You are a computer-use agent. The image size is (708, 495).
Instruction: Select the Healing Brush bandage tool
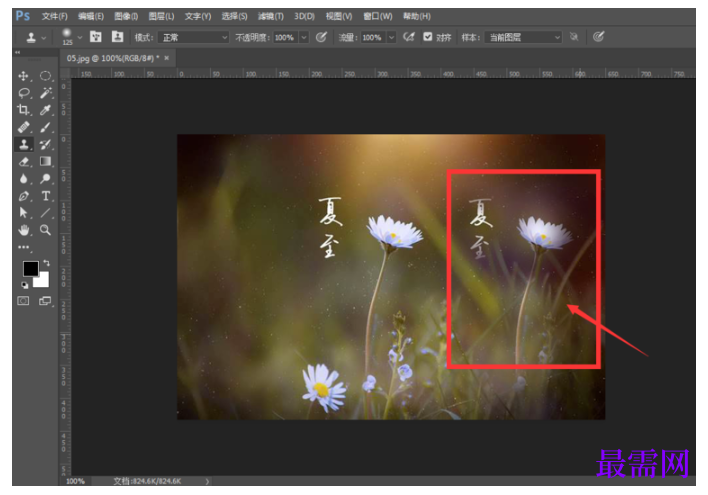(23, 127)
